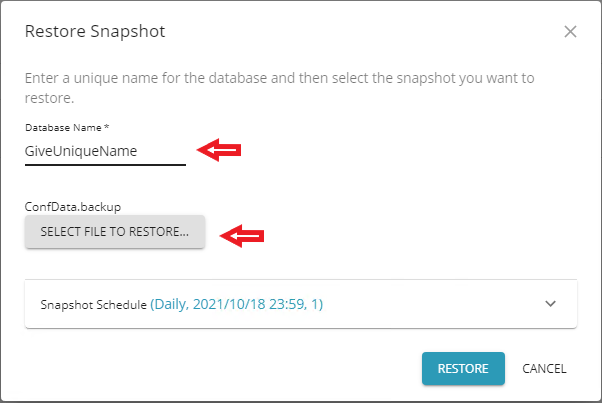The width and height of the screenshot is (602, 403).
Task: Open the Daily 2021/10/18 23:59 schedule details
Action: pos(236,304)
